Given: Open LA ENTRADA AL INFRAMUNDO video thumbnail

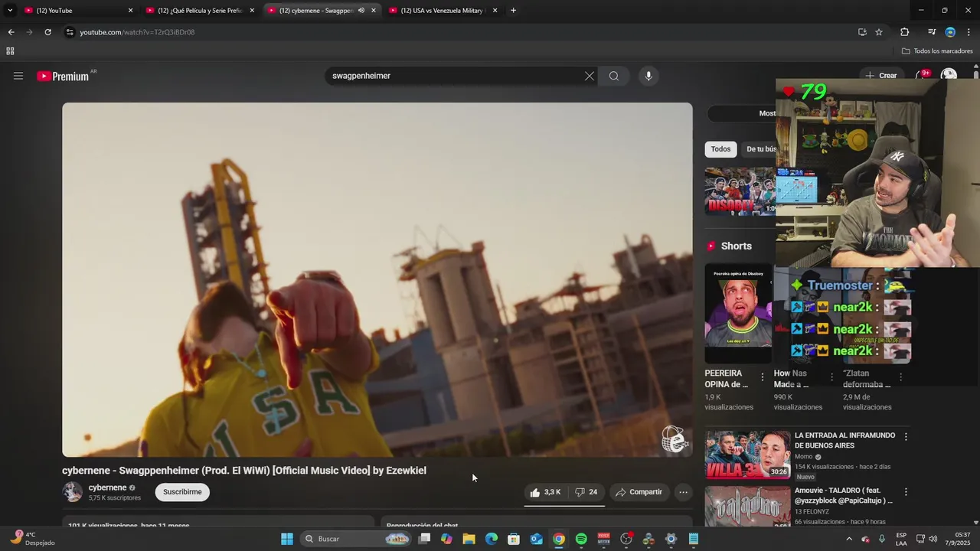Looking at the screenshot, I should [x=747, y=455].
